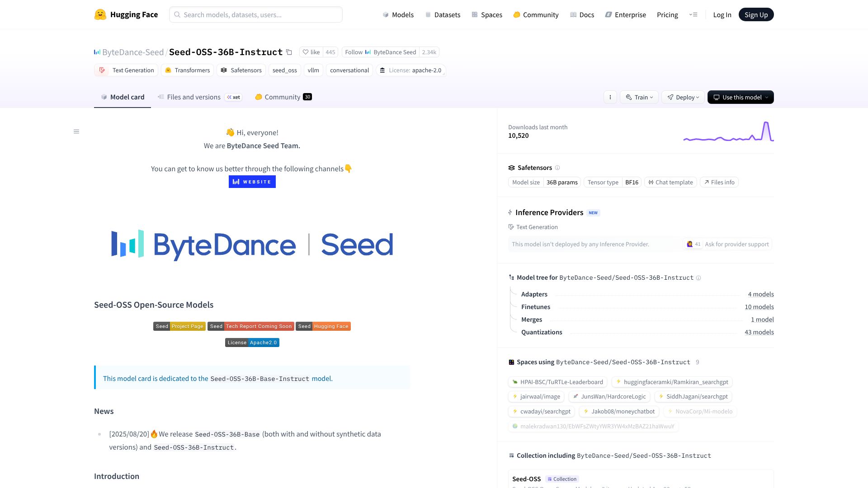Click Ask for provider support
Image resolution: width=868 pixels, height=488 pixels.
click(736, 244)
